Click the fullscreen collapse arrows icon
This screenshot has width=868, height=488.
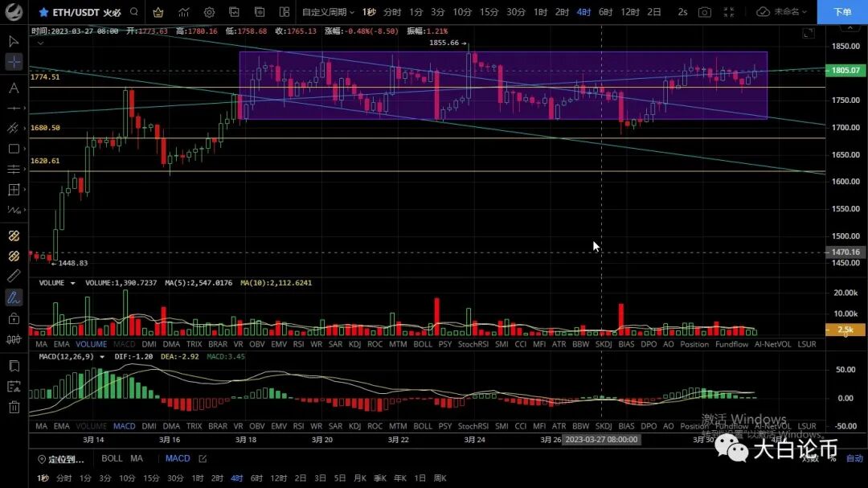[729, 12]
